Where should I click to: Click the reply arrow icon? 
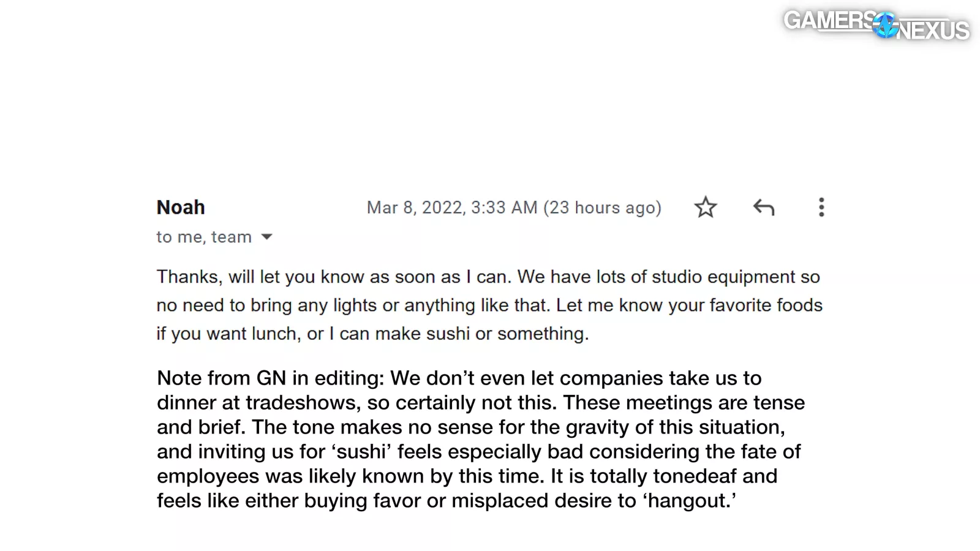tap(763, 208)
